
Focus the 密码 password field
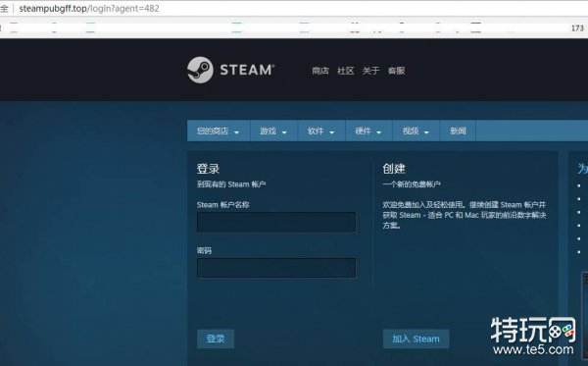276,268
